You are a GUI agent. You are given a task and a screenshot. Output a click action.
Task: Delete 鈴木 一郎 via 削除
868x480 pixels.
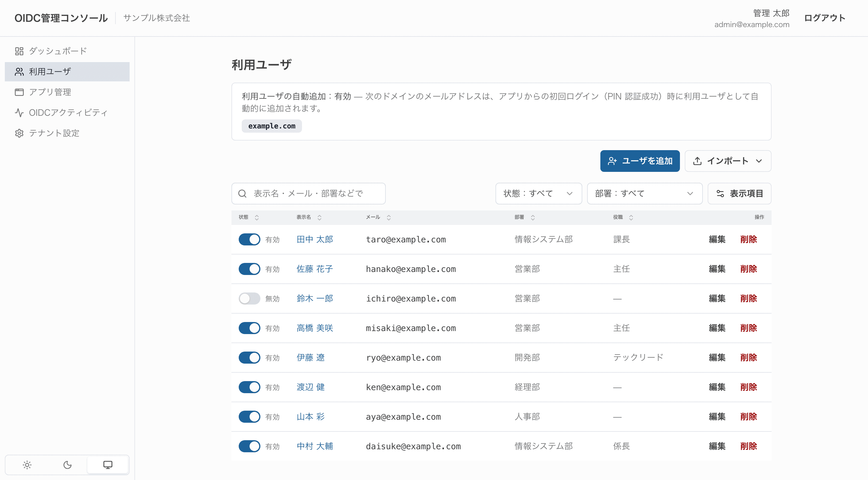click(x=748, y=298)
